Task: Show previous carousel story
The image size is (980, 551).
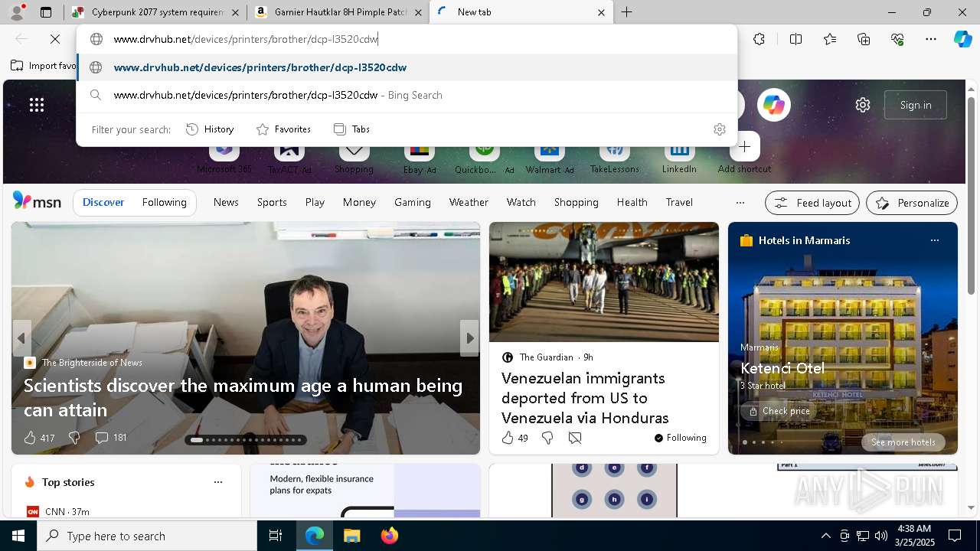Action: (x=21, y=338)
